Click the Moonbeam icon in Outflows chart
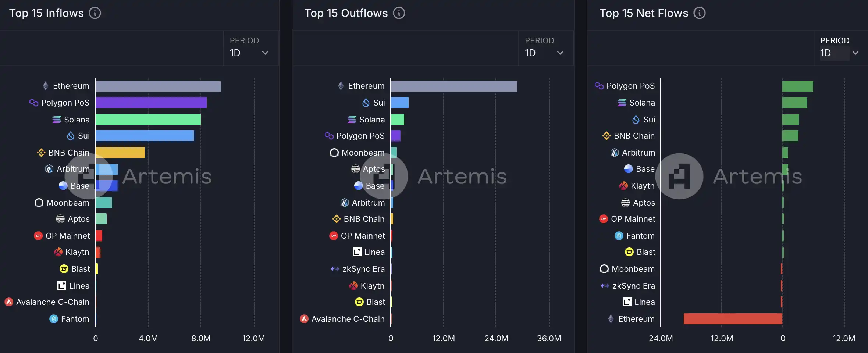Image resolution: width=868 pixels, height=353 pixels. 334,153
